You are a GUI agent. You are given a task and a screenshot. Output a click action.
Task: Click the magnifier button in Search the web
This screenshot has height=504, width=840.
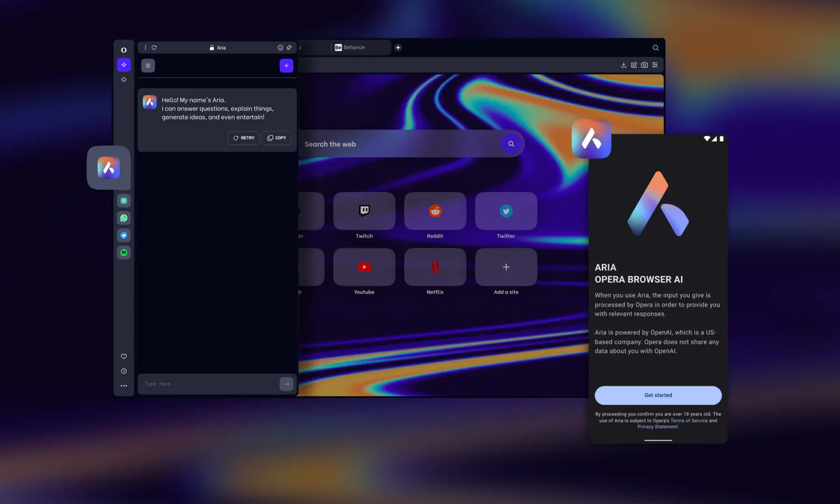click(x=511, y=144)
